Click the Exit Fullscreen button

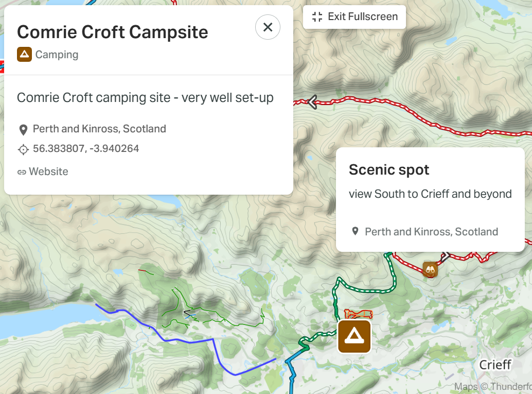[354, 16]
